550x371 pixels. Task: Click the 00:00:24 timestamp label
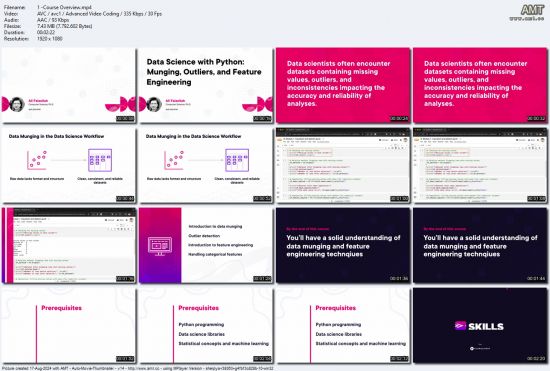[400, 119]
